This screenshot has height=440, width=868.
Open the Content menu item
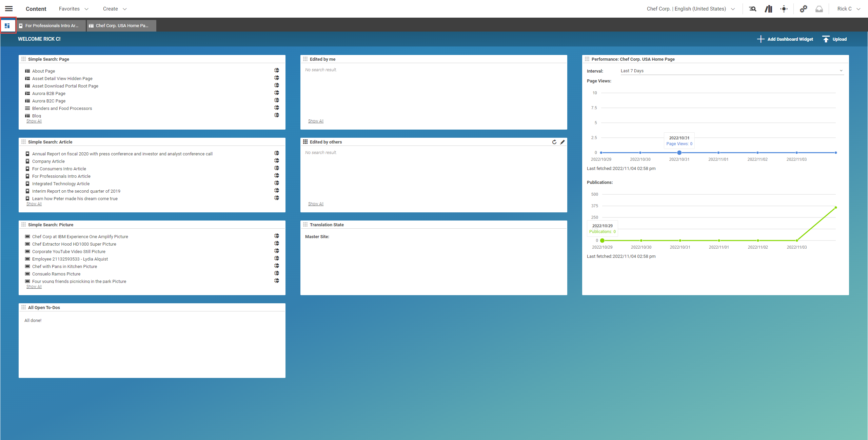(x=36, y=8)
